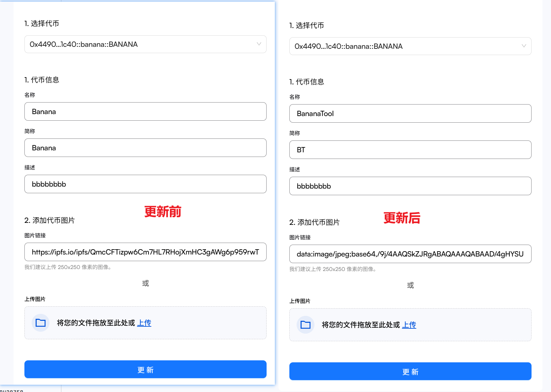
Task: Select the 描述 field in the 更新后 form
Action: pyautogui.click(x=410, y=186)
